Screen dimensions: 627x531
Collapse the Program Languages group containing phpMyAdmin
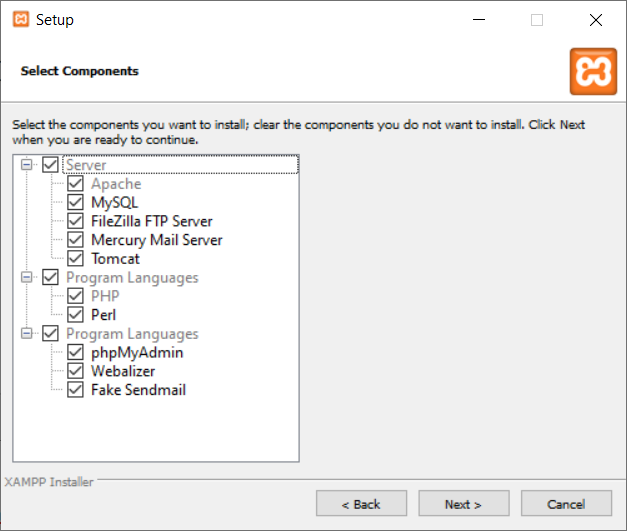coord(26,333)
